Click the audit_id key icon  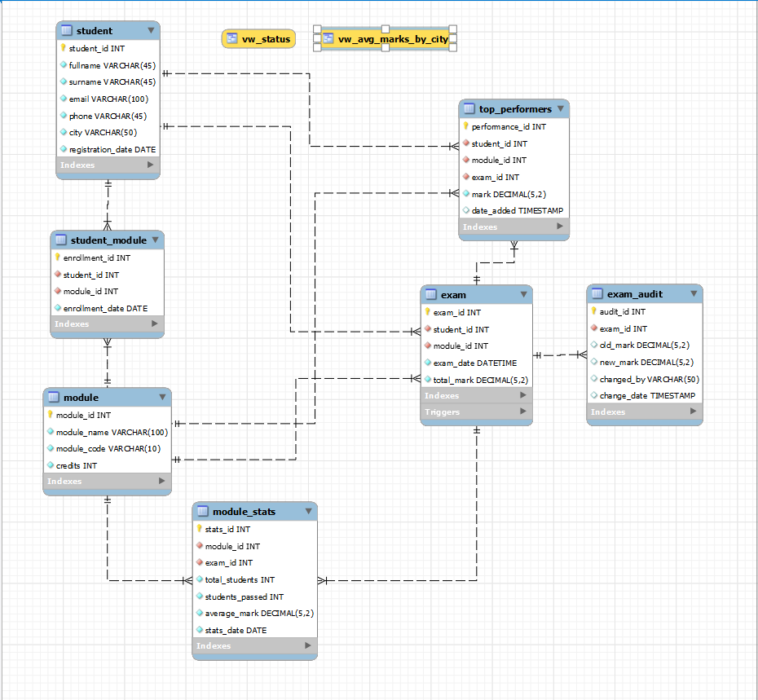click(593, 310)
